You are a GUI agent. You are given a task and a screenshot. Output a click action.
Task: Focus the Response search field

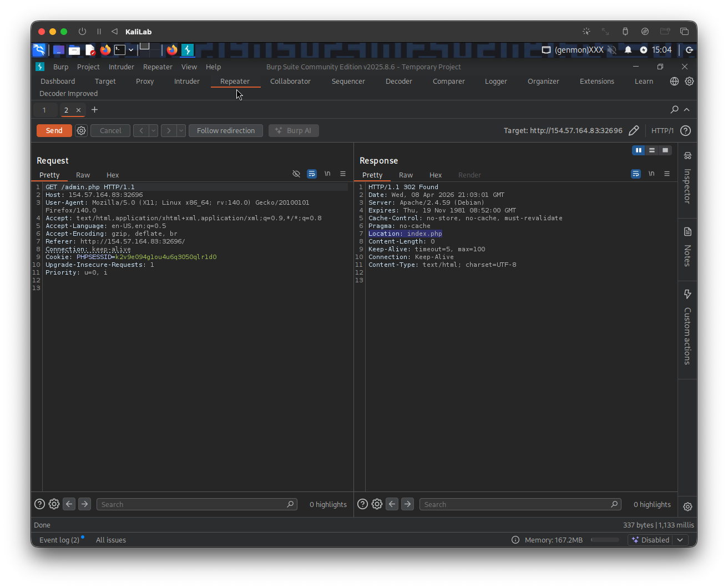coord(515,505)
